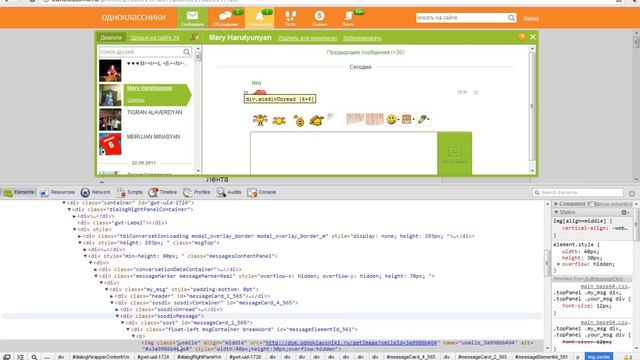Select #dialogRightPanelIm breadcrumb item
This screenshot has width=640, height=360.
click(x=199, y=357)
